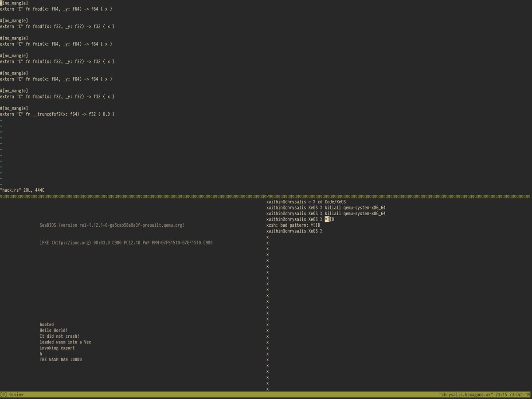The height and width of the screenshot is (399, 532).
Task: Click the __truncdfsf2 function definition line
Action: coord(57,114)
